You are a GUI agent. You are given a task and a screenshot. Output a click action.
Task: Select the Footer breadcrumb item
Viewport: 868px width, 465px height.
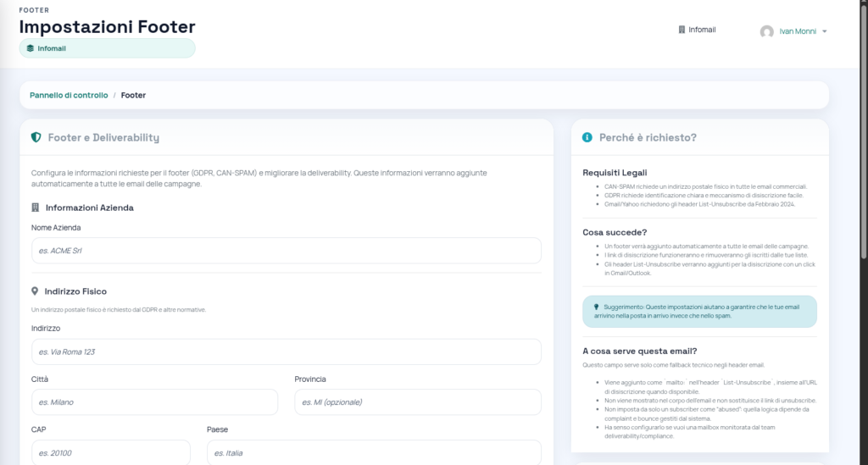click(133, 96)
